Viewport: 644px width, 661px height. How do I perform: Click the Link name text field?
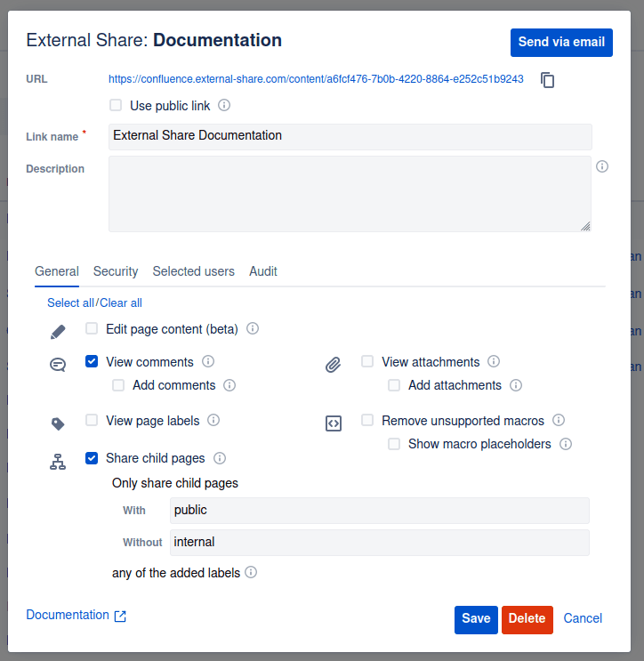point(350,136)
